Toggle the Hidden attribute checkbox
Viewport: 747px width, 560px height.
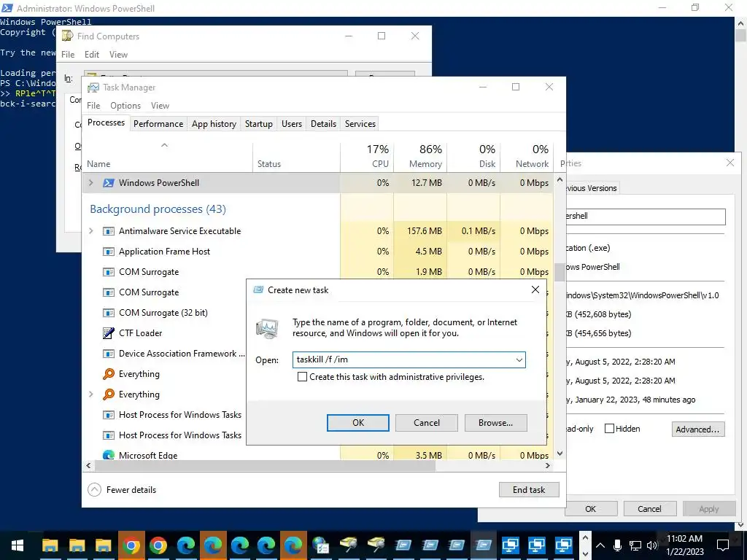pos(609,429)
